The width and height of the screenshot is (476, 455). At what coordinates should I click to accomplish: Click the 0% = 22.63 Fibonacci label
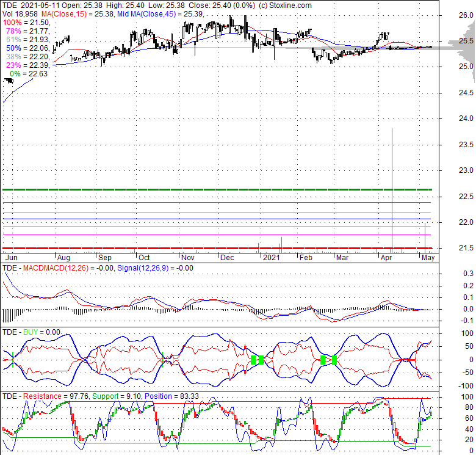(x=29, y=73)
